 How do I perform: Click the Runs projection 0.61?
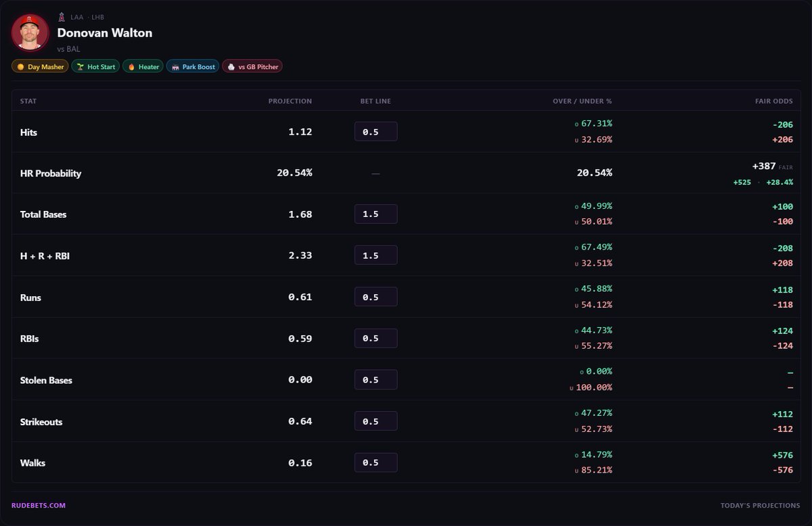click(300, 297)
